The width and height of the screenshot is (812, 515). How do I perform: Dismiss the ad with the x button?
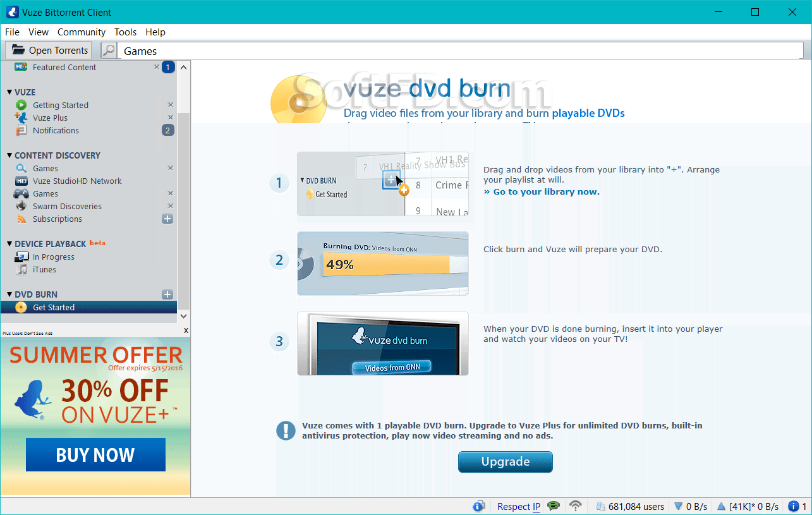click(186, 330)
